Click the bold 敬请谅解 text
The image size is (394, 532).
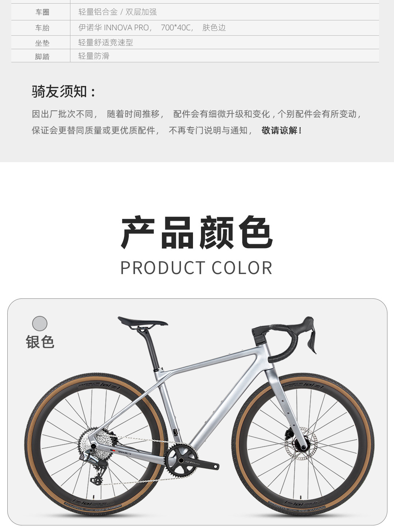point(281,130)
